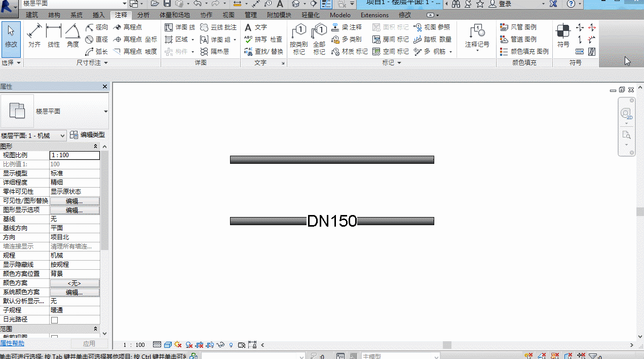Click the 按类别标记 tag by category icon
This screenshot has width=644, height=359.
coord(299,40)
